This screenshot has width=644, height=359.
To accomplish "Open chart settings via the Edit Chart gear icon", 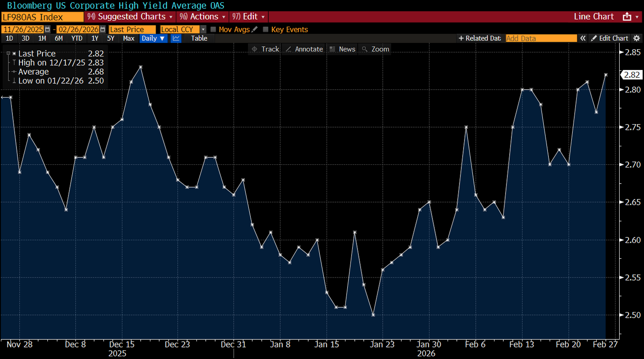I will pyautogui.click(x=638, y=39).
